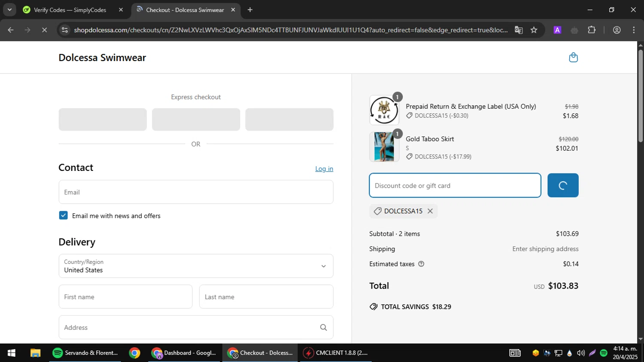Click the Total amount $103.83
This screenshot has width=644, height=362.
[x=563, y=286]
